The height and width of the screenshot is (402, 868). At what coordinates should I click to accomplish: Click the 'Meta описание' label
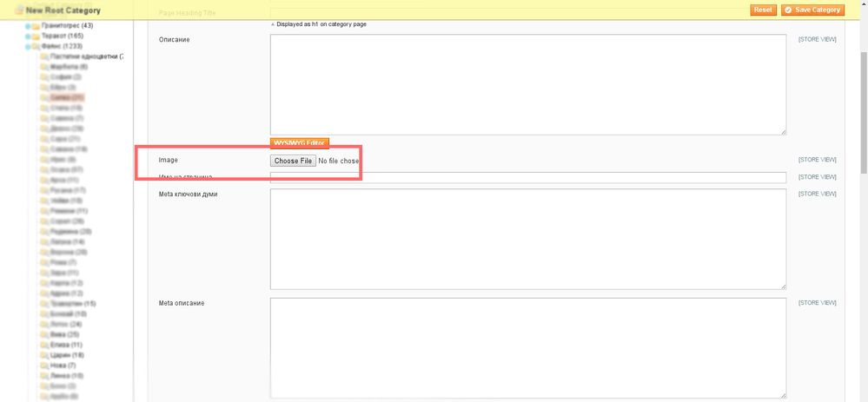coord(182,303)
